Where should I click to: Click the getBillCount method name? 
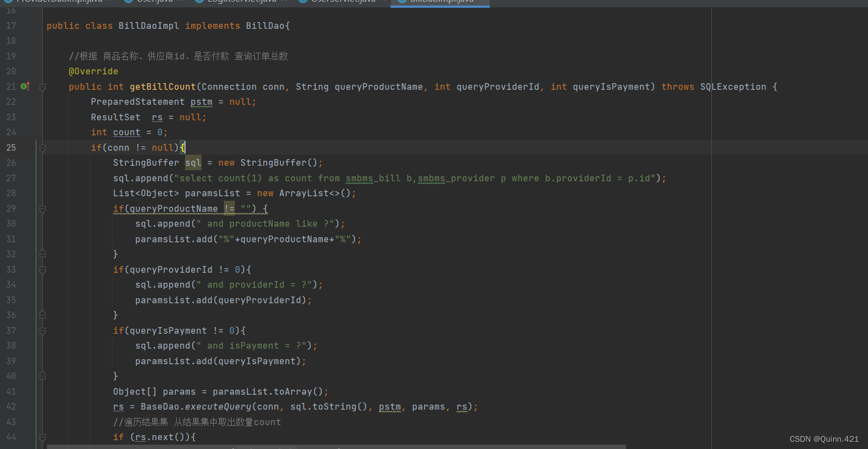(163, 86)
